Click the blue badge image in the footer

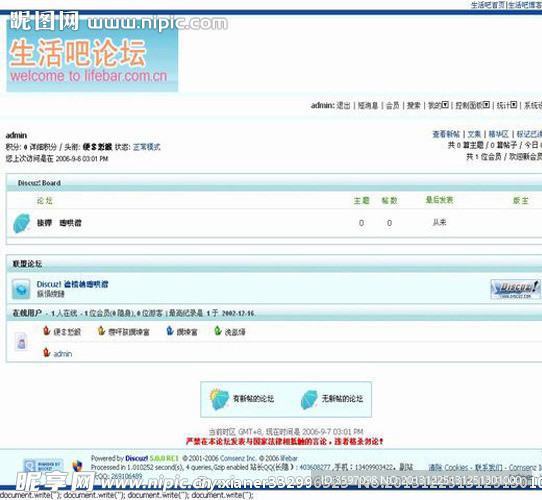pyautogui.click(x=43, y=465)
